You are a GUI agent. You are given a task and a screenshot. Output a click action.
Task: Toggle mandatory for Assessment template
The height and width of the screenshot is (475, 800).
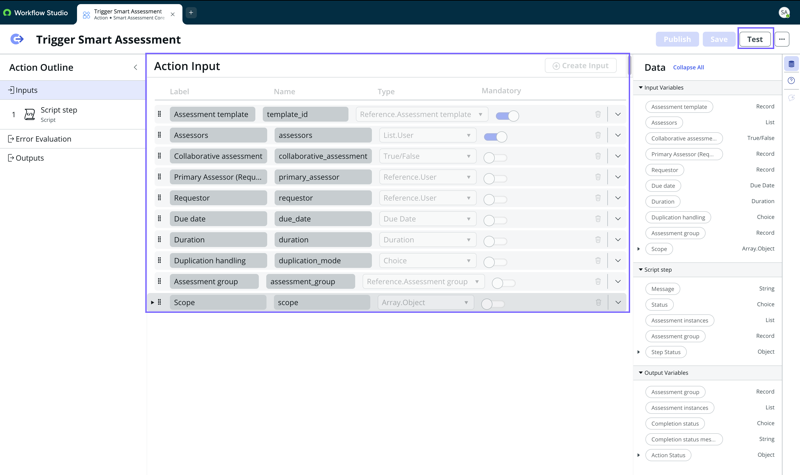click(507, 116)
